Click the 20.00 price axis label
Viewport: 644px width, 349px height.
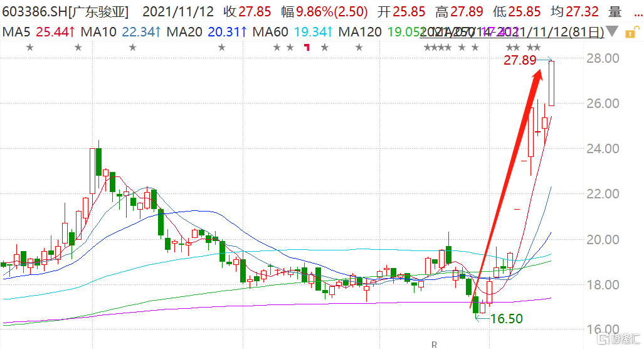click(x=603, y=240)
